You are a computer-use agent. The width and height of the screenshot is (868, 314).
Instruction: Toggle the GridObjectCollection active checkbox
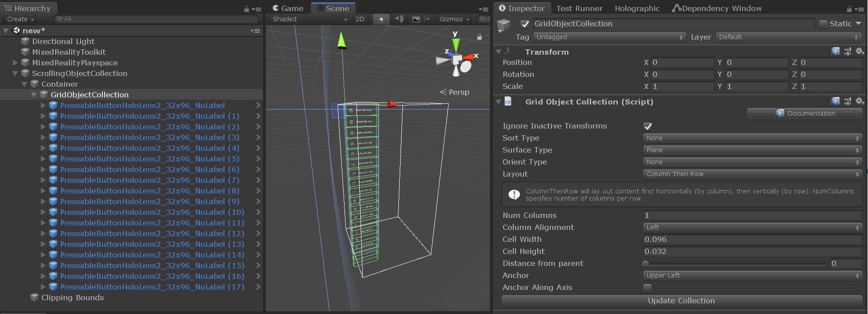click(x=525, y=24)
